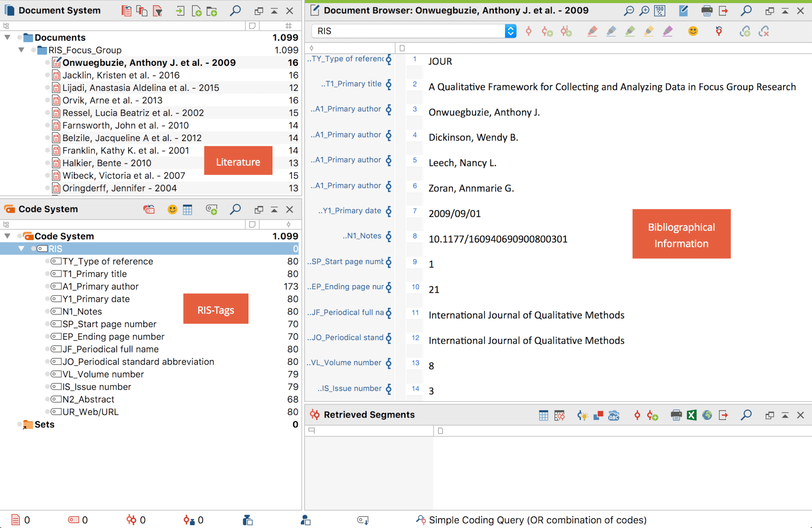The height and width of the screenshot is (528, 812).
Task: Click new document group folder icon
Action: (x=212, y=11)
